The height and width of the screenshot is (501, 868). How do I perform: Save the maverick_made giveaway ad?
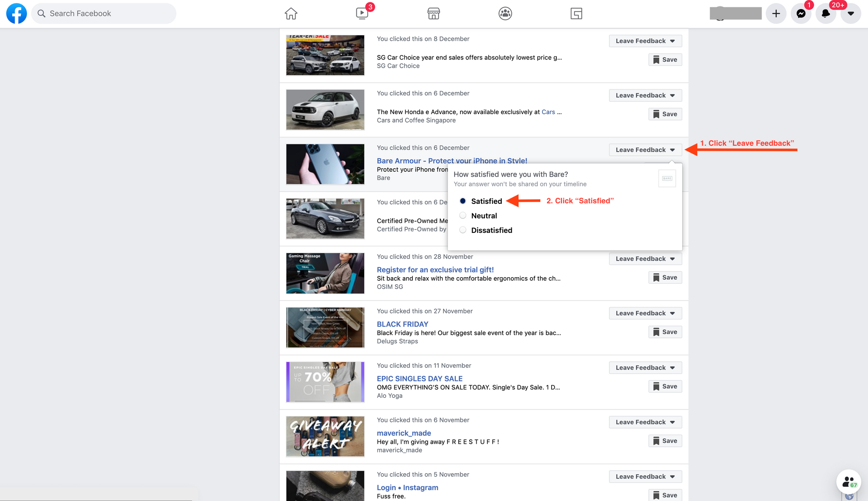(x=665, y=441)
